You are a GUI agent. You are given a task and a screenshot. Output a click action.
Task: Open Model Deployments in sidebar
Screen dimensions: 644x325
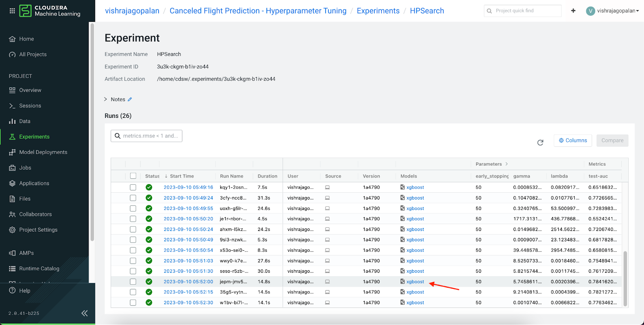43,152
